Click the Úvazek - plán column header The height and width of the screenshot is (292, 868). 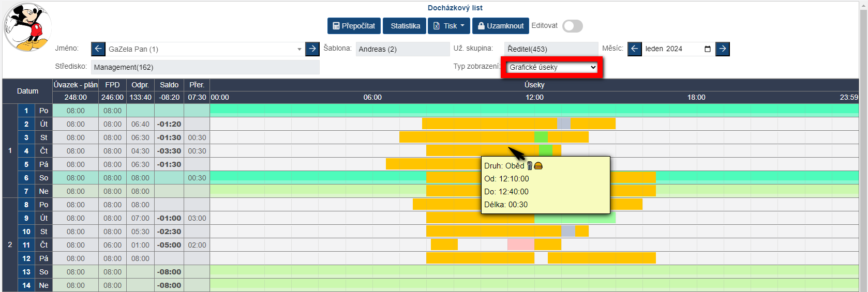(x=76, y=85)
